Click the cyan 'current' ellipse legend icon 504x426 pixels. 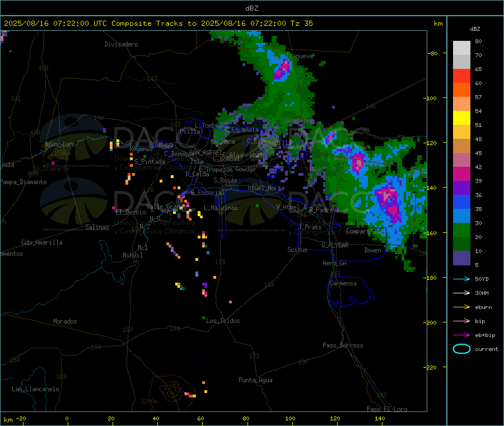tap(461, 349)
